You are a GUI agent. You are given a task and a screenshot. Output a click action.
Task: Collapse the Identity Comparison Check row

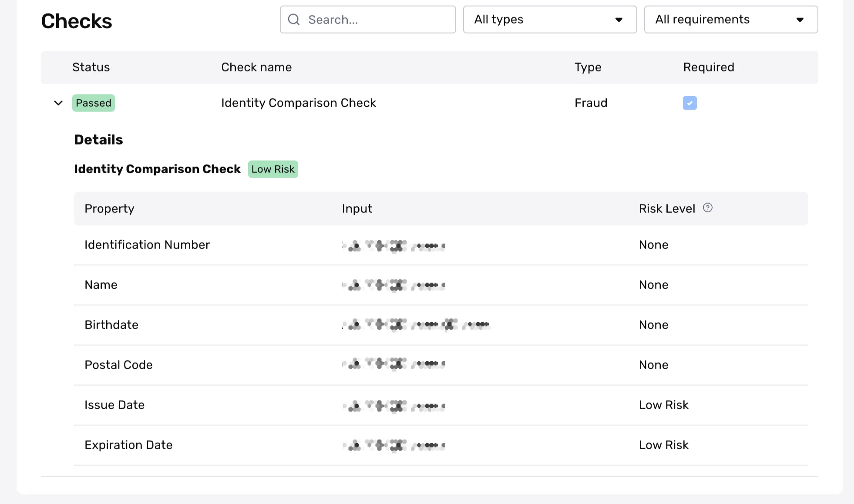pos(58,103)
